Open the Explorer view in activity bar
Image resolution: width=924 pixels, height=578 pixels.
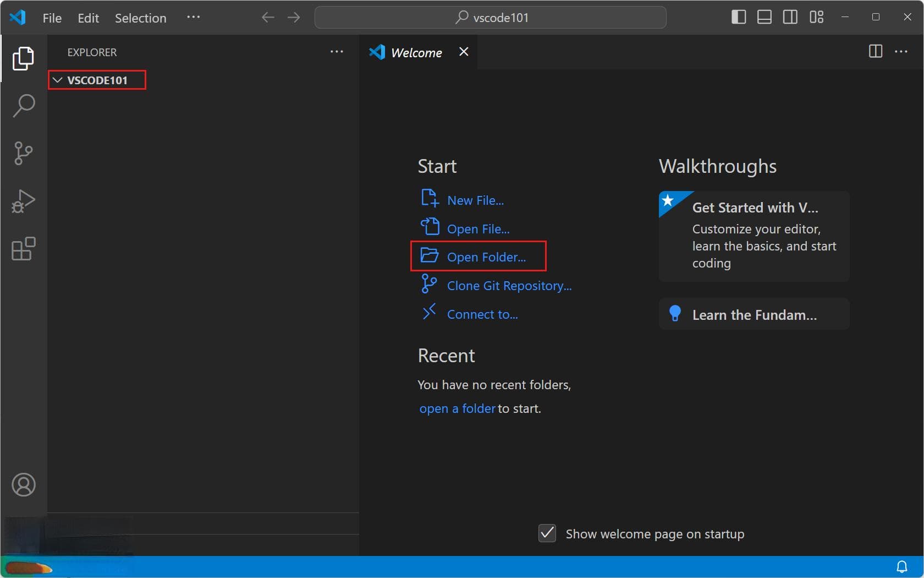tap(23, 58)
